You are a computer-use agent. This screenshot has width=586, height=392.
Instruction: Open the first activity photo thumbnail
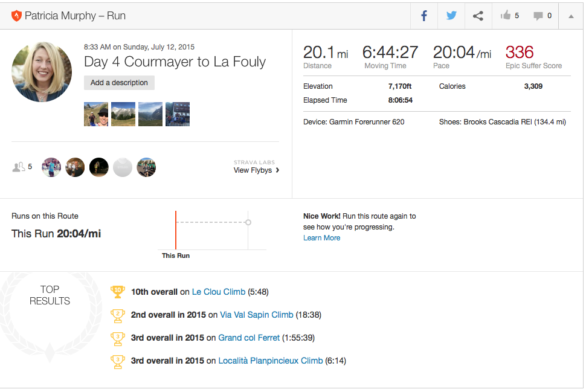96,114
